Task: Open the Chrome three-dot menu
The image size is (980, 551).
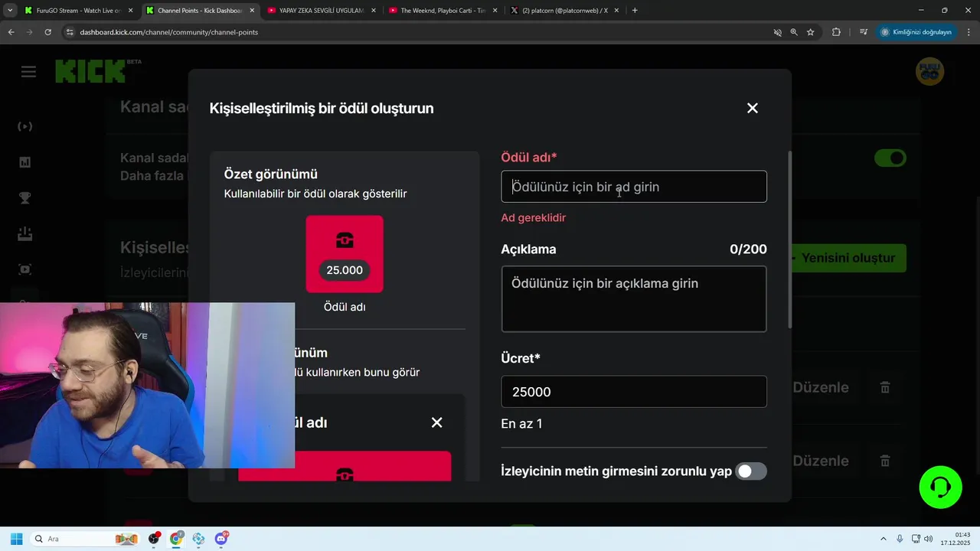Action: pyautogui.click(x=969, y=32)
